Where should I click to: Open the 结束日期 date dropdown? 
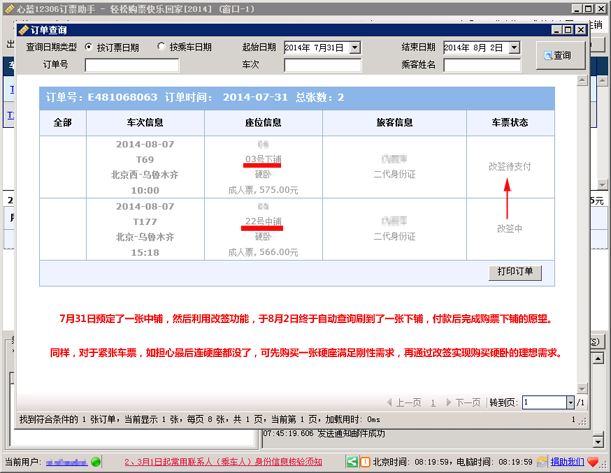click(x=513, y=47)
